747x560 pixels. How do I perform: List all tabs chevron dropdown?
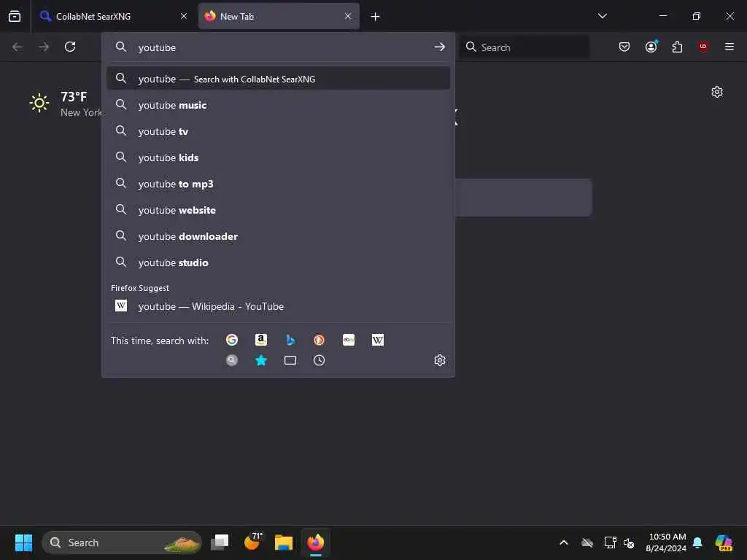pyautogui.click(x=603, y=16)
